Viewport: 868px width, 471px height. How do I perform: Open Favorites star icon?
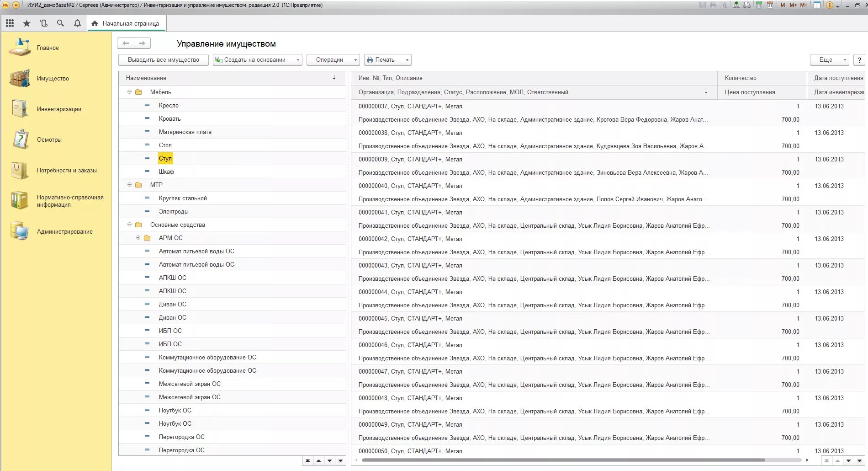26,23
